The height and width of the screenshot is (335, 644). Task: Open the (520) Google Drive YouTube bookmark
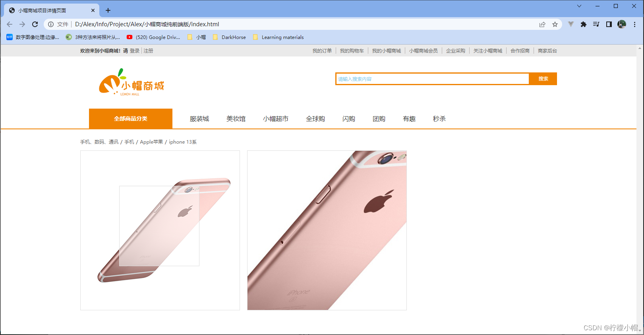pyautogui.click(x=153, y=37)
